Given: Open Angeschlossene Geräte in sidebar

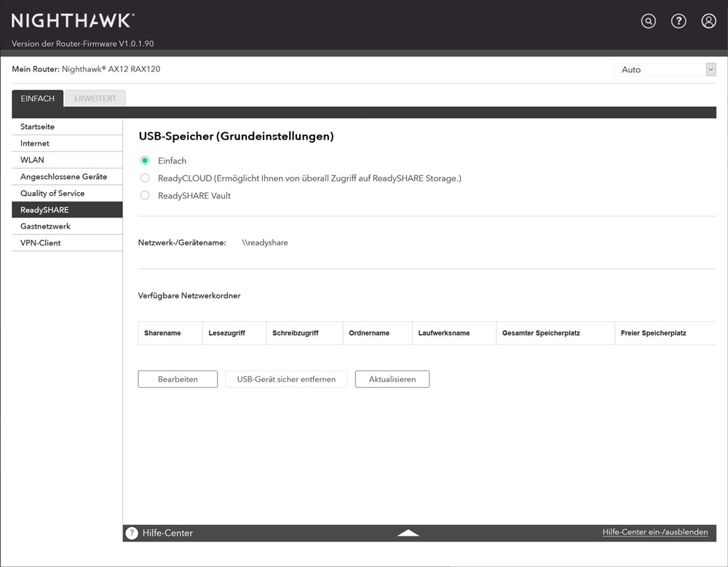Looking at the screenshot, I should coord(64,177).
